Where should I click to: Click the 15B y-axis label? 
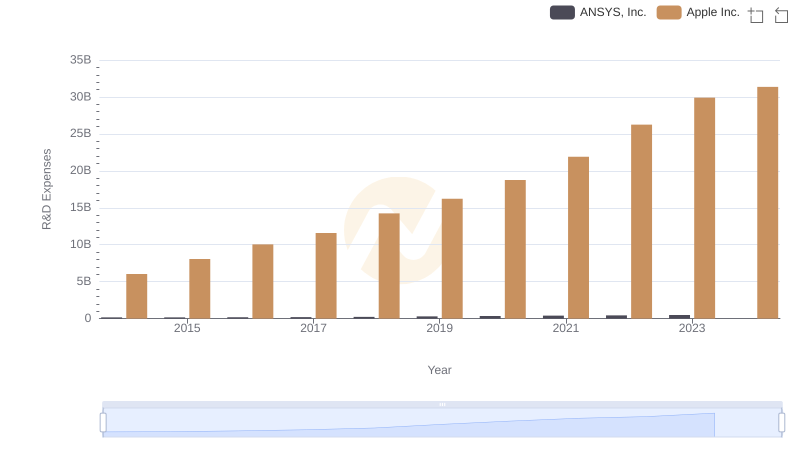81,208
